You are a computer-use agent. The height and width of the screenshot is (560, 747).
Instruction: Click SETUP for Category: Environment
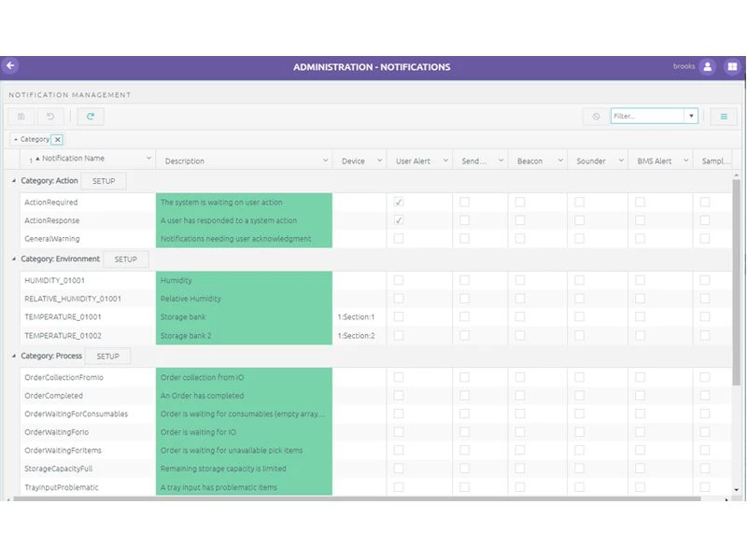point(126,259)
